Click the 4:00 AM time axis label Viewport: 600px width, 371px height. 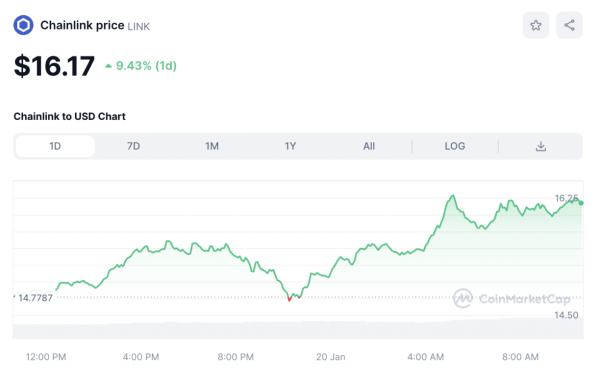pyautogui.click(x=426, y=357)
